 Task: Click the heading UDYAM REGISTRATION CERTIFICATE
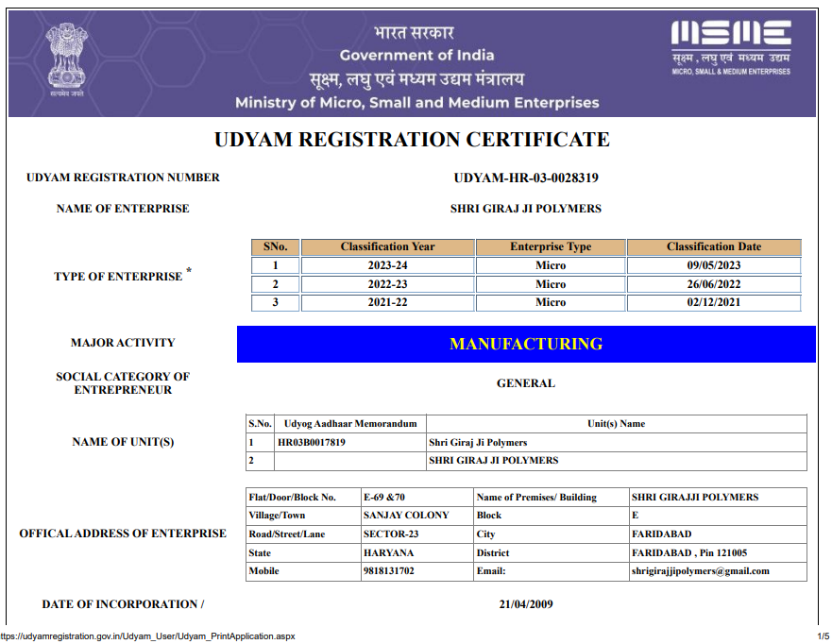[412, 140]
